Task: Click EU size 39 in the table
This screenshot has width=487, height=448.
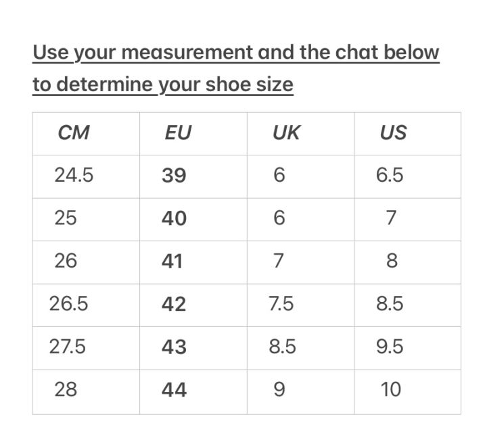Action: [x=174, y=176]
